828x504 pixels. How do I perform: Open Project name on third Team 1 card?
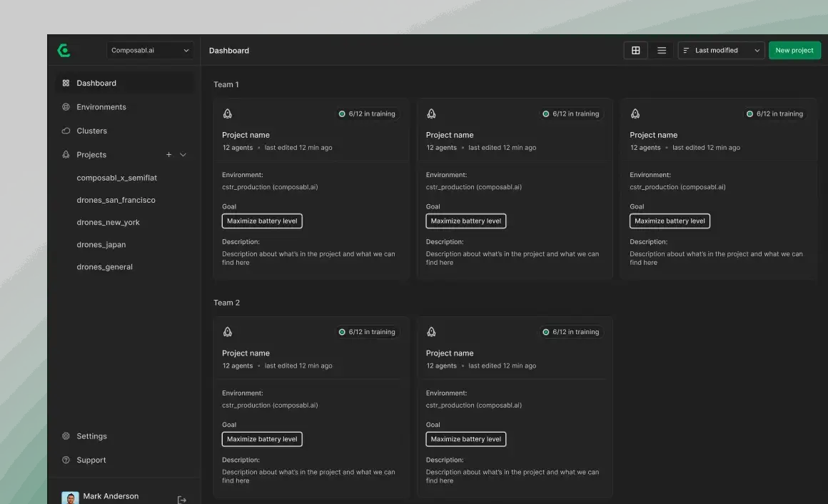click(x=654, y=135)
